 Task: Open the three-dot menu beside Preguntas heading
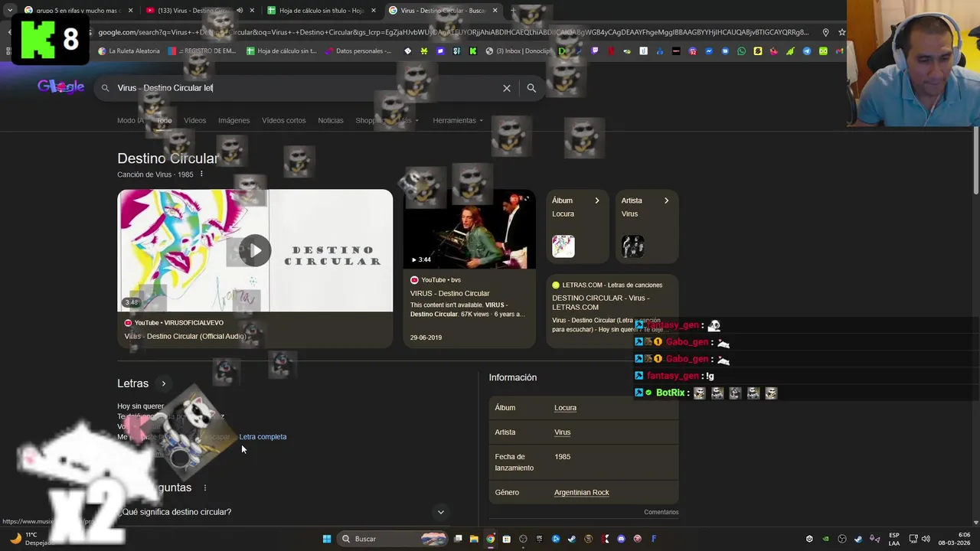coord(204,487)
